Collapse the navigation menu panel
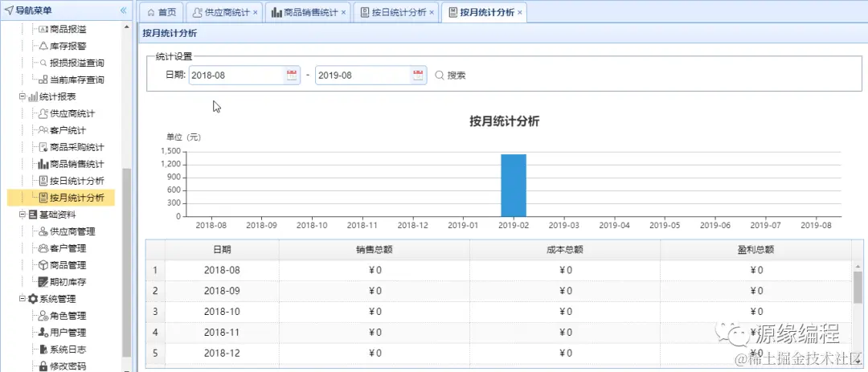The height and width of the screenshot is (372, 868). tap(124, 10)
